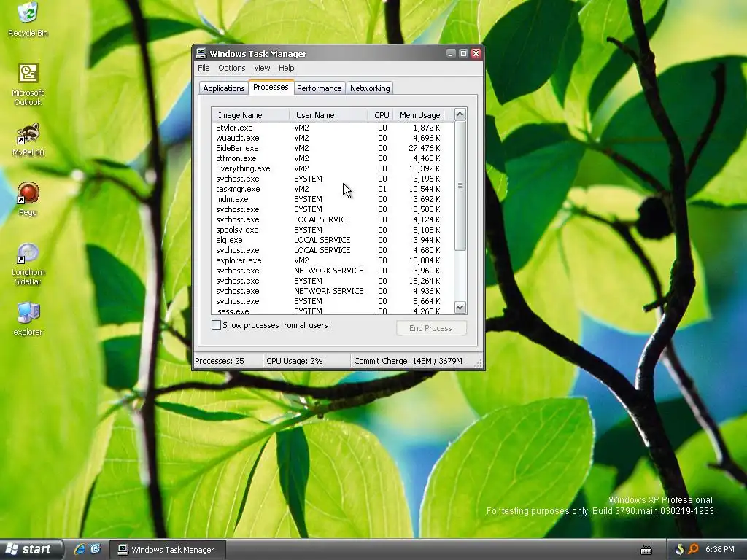Select the Pego desktop shortcut
Screen dimensions: 747x560
(28, 199)
